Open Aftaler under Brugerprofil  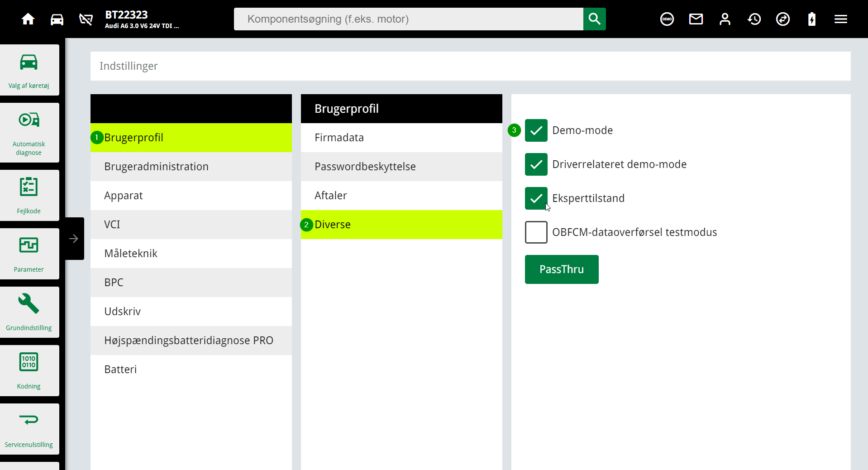click(401, 196)
